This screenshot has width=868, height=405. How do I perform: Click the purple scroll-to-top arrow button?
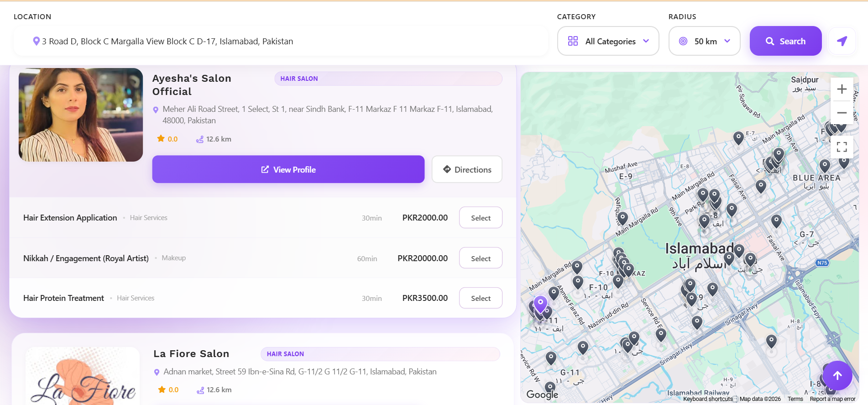tap(837, 375)
